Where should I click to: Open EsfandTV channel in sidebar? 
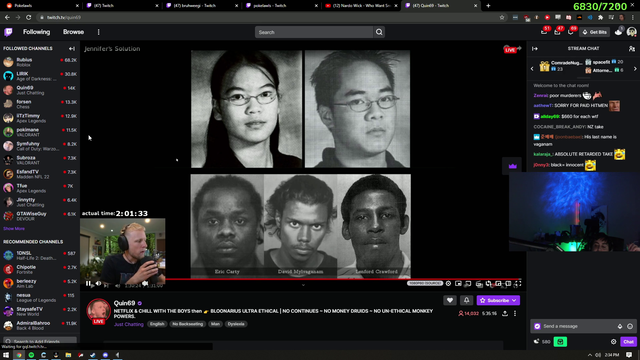tap(40, 174)
